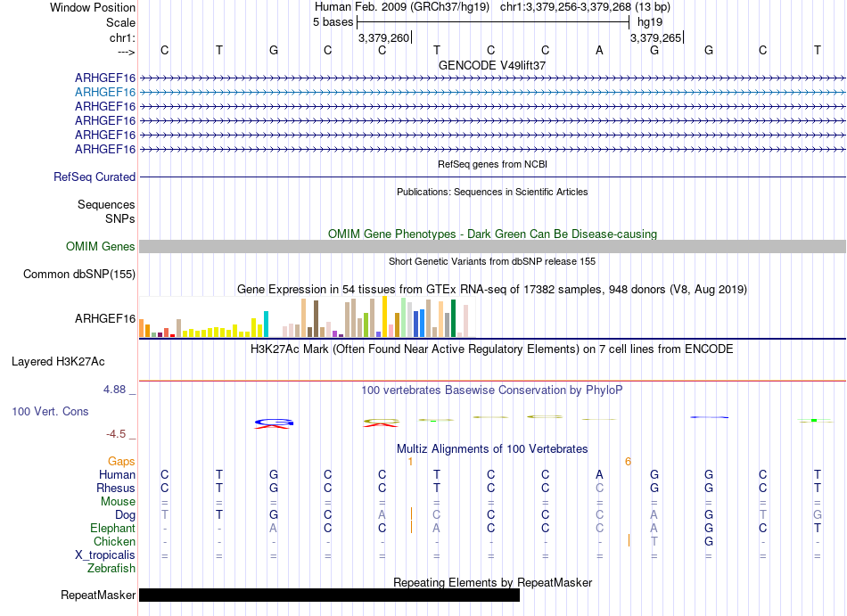847x616 pixels.
Task: Click the GENCODE V49lift37 track title
Action: click(492, 65)
